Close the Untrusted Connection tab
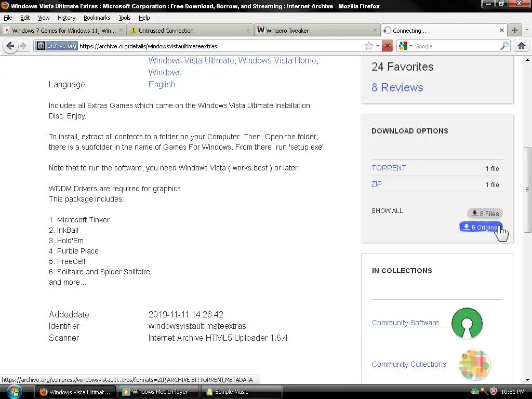The width and height of the screenshot is (532, 399). tap(248, 30)
